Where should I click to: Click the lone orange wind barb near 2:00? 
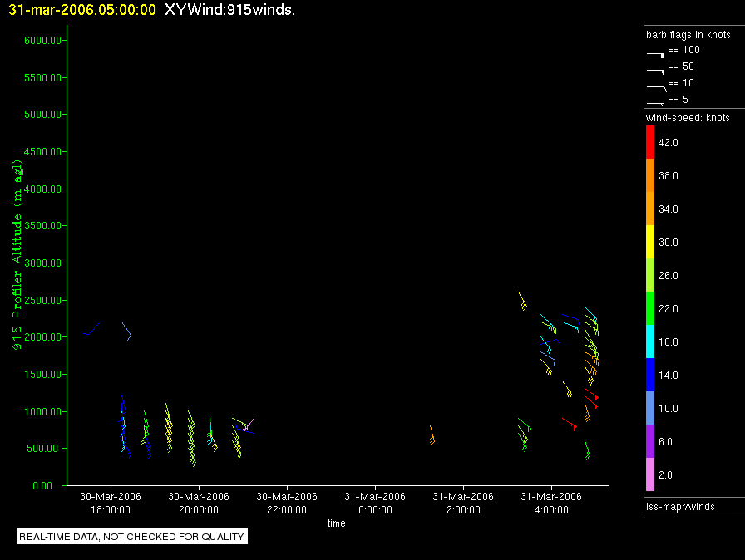tap(432, 435)
